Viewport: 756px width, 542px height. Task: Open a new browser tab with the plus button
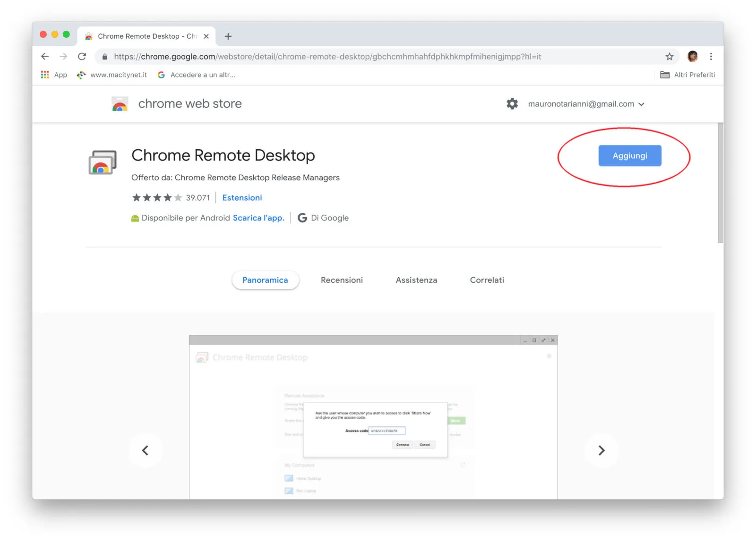[228, 36]
